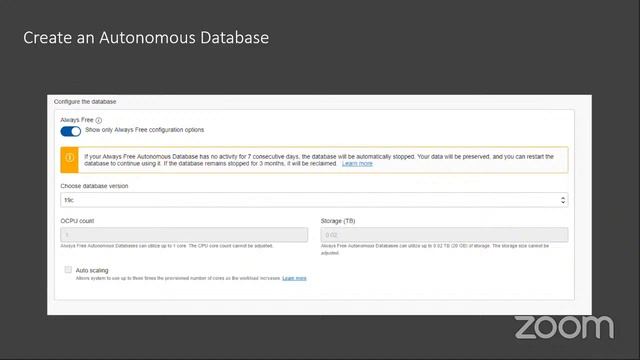Viewport: 640px width, 360px height.
Task: Enable the Auto scaling checkbox
Action: (68, 270)
